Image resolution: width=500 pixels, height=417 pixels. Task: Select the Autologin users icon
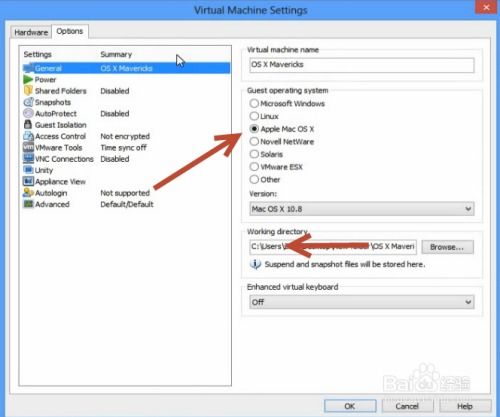point(28,193)
